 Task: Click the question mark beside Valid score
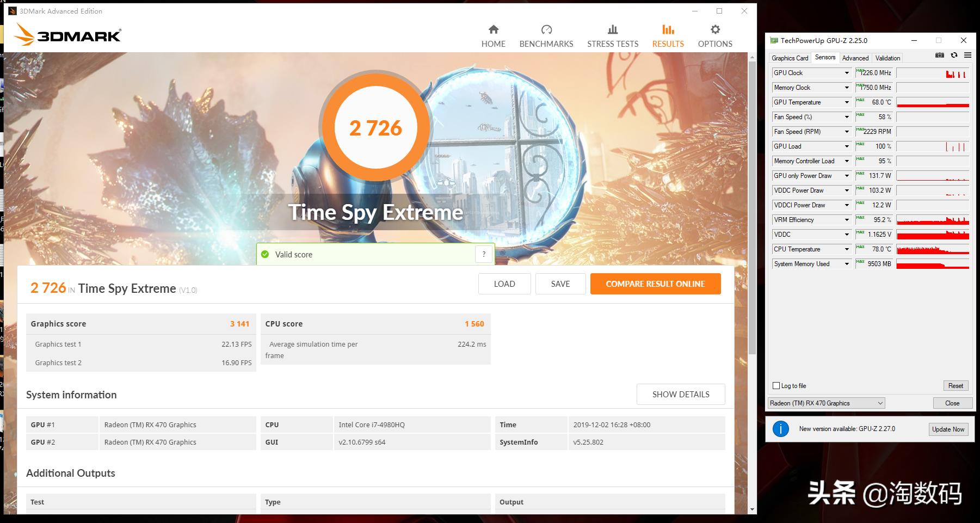(484, 254)
